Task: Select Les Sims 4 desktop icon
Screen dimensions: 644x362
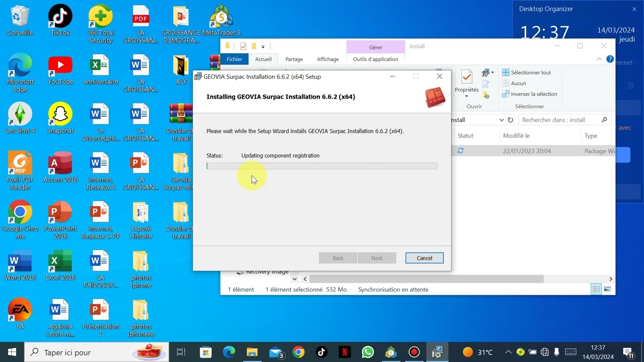Action: 20,119
